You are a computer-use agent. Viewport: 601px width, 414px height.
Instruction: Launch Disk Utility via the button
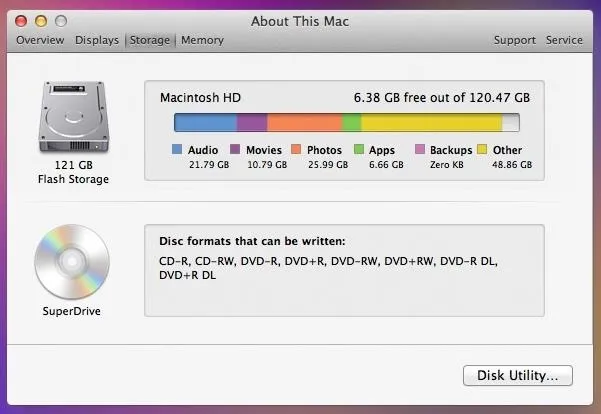tap(518, 375)
